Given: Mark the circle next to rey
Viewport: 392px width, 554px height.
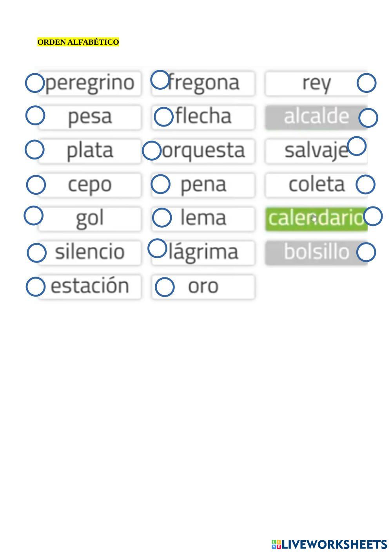Looking at the screenshot, I should tap(367, 83).
